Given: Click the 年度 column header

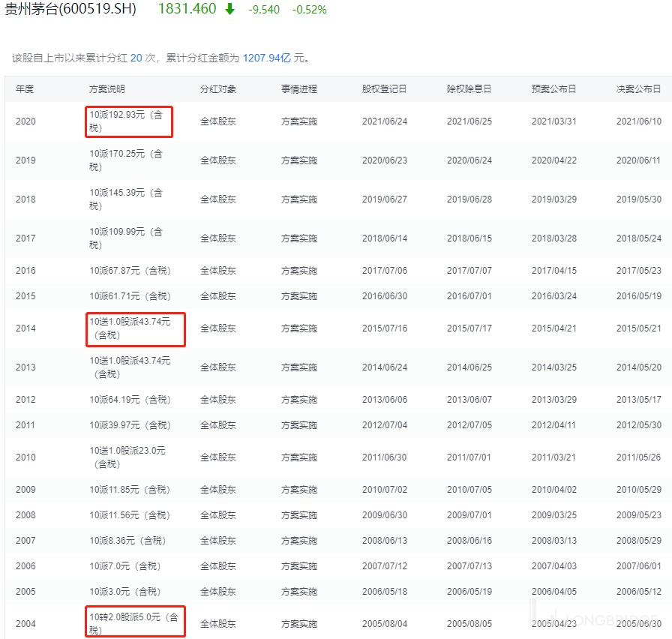Looking at the screenshot, I should (25, 89).
